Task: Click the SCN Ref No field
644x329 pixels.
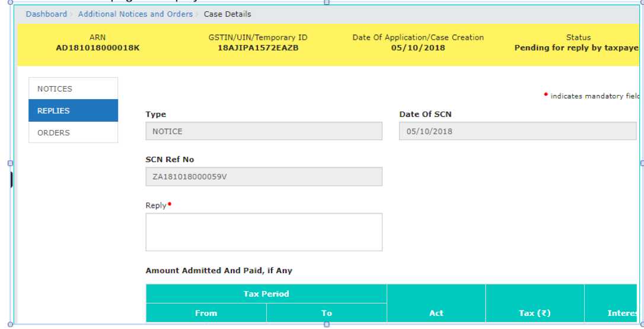Action: (x=264, y=177)
